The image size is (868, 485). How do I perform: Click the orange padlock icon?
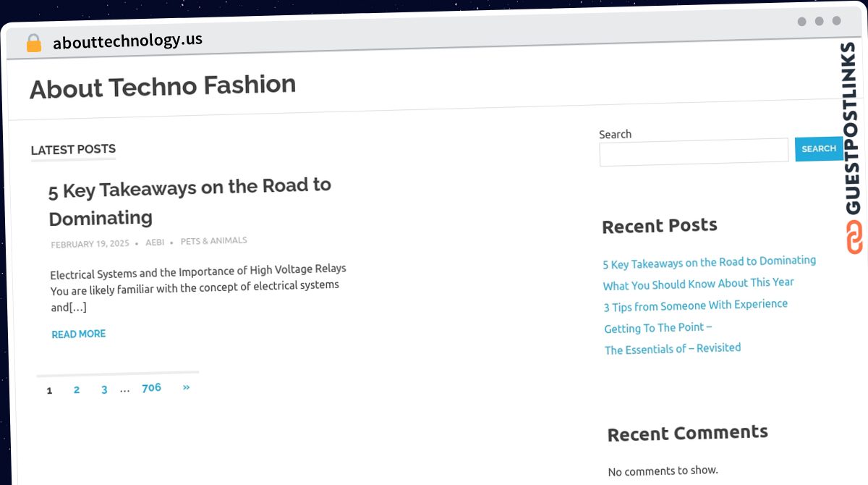pos(33,43)
